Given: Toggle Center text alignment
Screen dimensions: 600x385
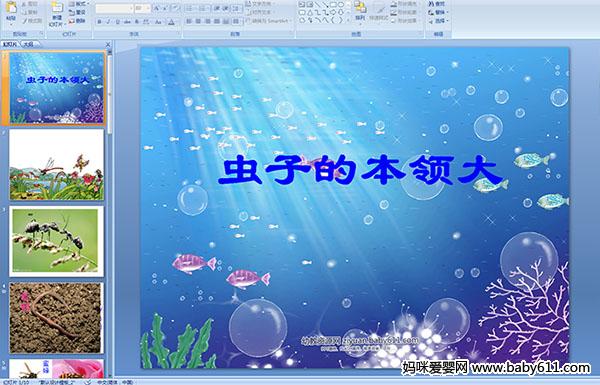Looking at the screenshot, I should pyautogui.click(x=198, y=21).
